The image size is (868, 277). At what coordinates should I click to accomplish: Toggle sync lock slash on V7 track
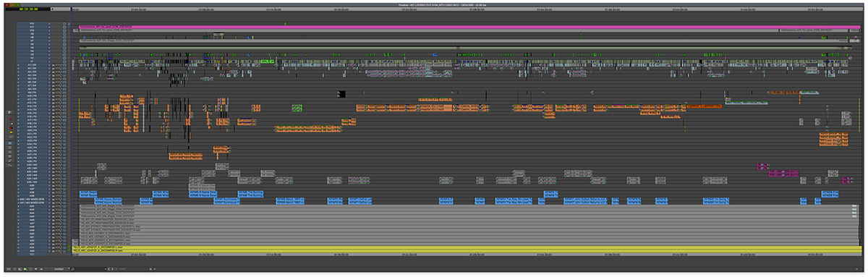click(49, 41)
